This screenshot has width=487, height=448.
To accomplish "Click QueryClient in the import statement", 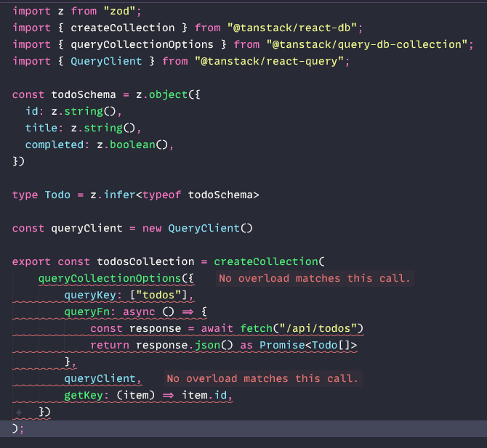I will [x=106, y=62].
